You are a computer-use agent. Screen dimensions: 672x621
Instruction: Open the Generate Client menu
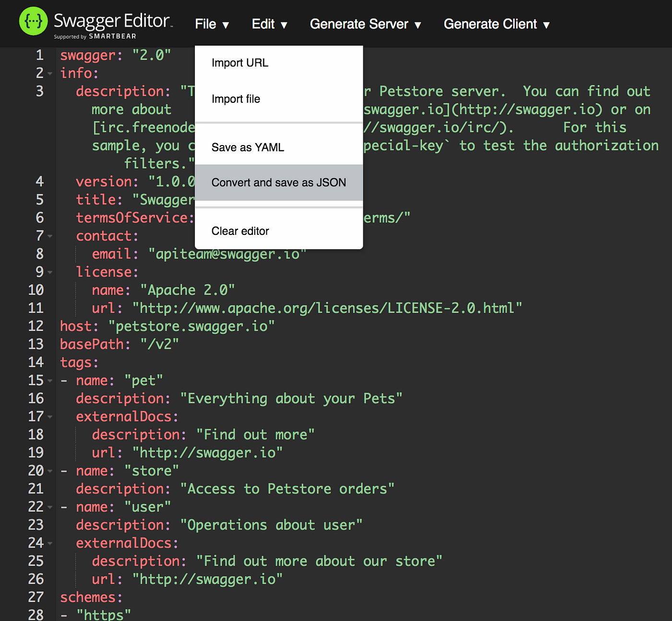[496, 24]
